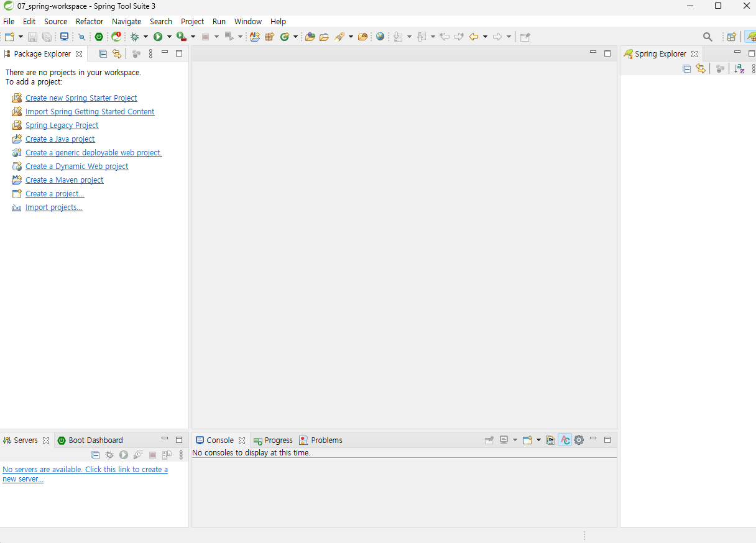This screenshot has width=756, height=543.
Task: Open the Project menu
Action: [193, 21]
